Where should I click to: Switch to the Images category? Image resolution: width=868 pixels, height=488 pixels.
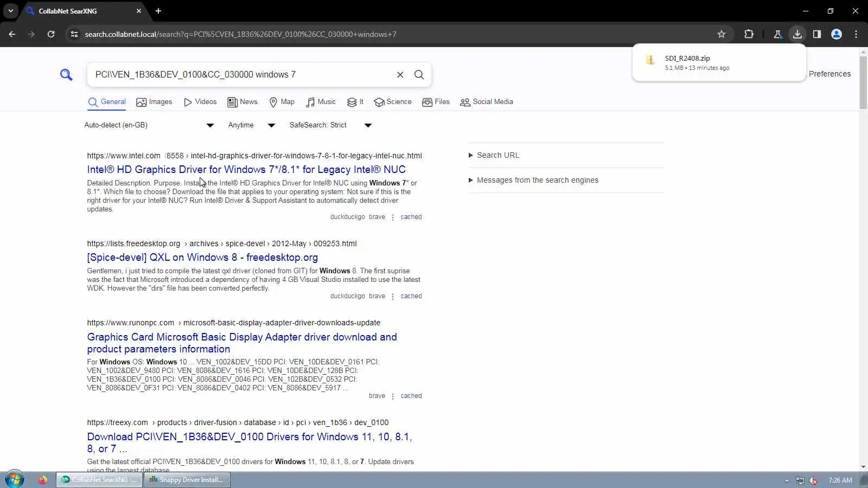pyautogui.click(x=154, y=102)
